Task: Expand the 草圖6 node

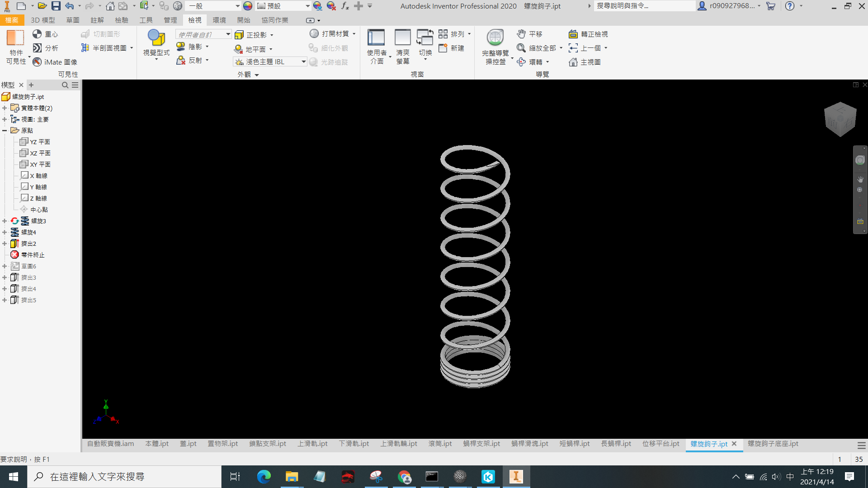Action: (x=5, y=266)
